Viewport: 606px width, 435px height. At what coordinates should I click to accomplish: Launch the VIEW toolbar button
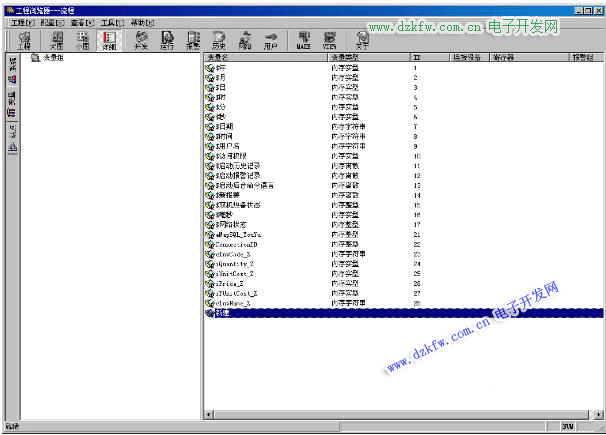(x=329, y=39)
